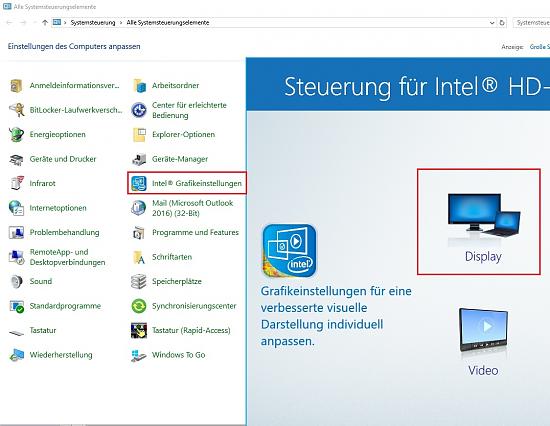Click the large Intel graphics logo

click(x=290, y=251)
